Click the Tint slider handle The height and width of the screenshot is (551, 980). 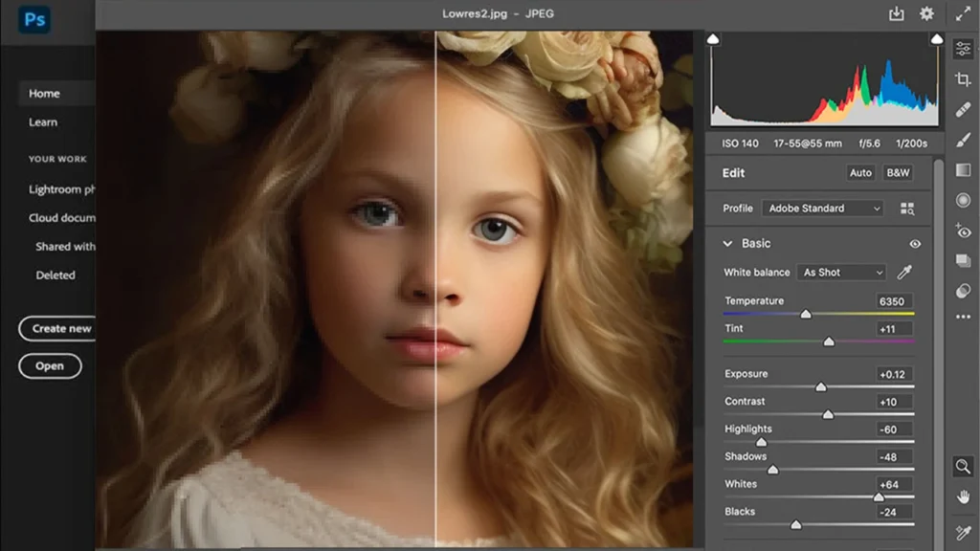[x=829, y=342]
